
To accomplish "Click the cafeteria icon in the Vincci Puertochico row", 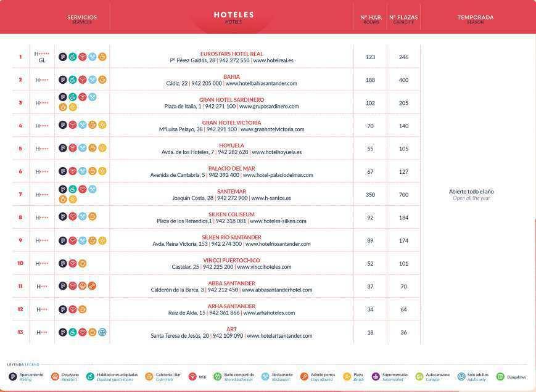I will point(83,263).
